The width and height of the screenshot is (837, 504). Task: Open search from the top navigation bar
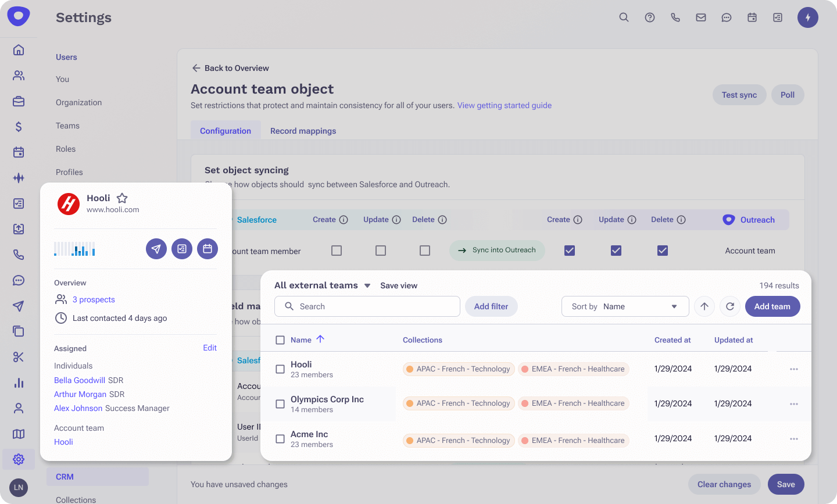(624, 17)
